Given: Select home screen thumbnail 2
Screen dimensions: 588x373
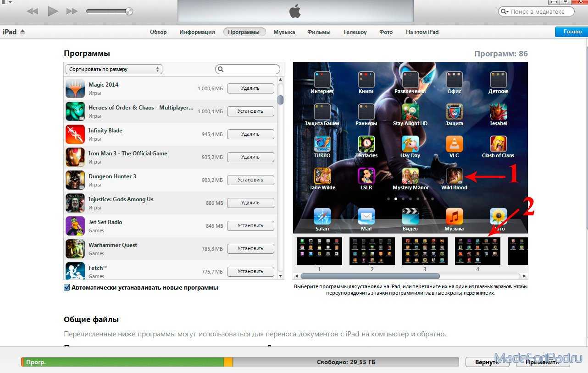Looking at the screenshot, I should (372, 251).
